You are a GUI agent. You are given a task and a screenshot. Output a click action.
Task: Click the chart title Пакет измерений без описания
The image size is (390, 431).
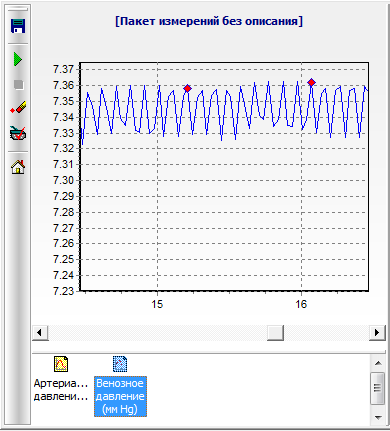pos(209,21)
